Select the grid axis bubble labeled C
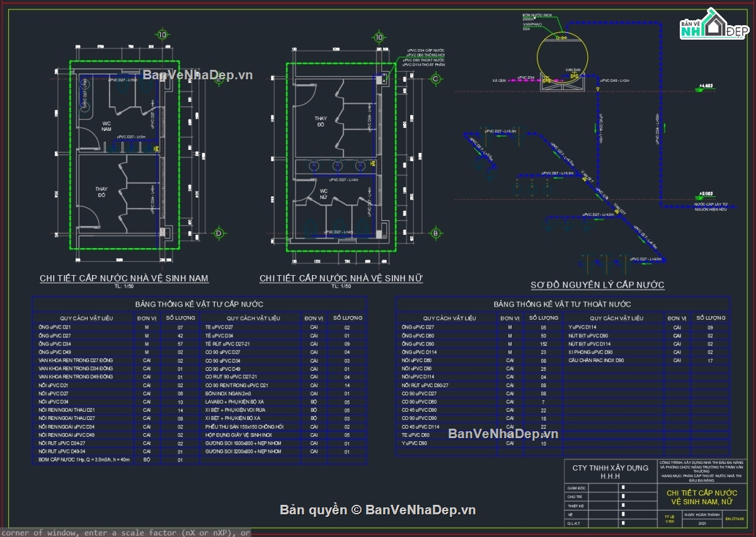756x537 pixels. (x=435, y=79)
